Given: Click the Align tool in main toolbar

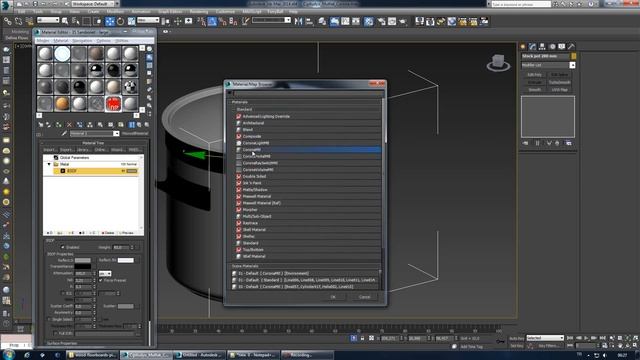Looking at the screenshot, I should coord(309,21).
